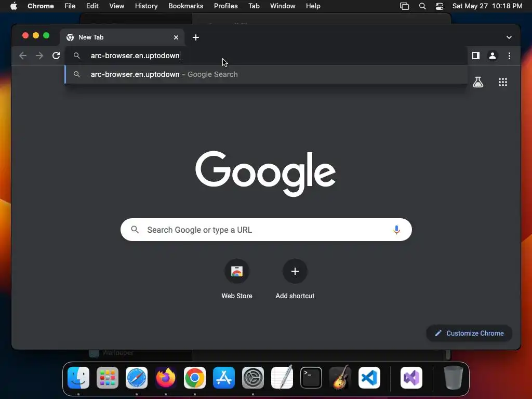Image resolution: width=532 pixels, height=399 pixels.
Task: Open the History menu
Action: [x=146, y=6]
